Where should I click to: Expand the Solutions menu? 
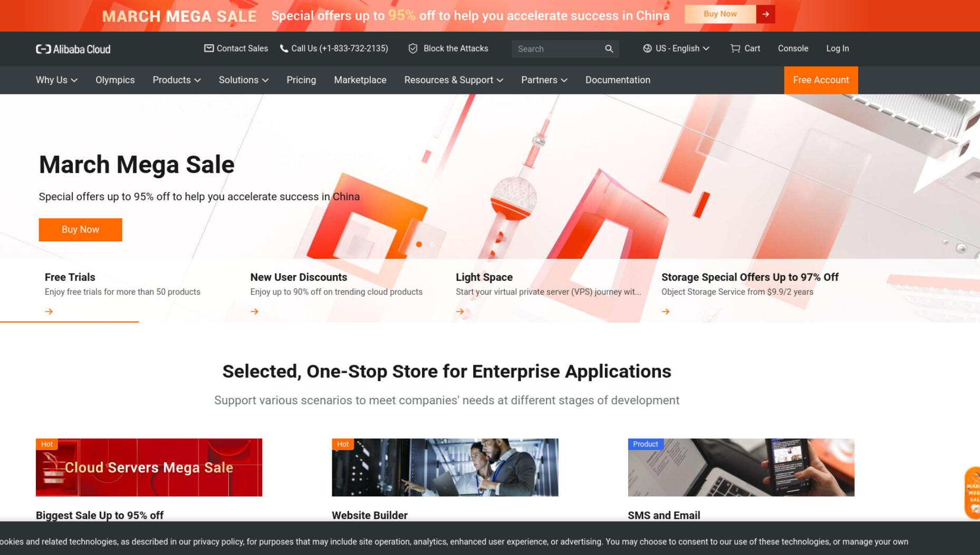point(244,80)
